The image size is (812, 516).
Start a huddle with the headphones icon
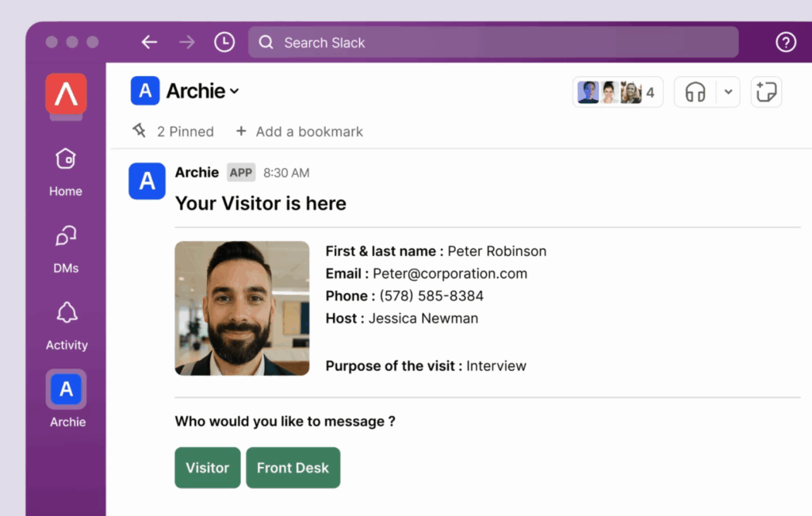click(693, 92)
